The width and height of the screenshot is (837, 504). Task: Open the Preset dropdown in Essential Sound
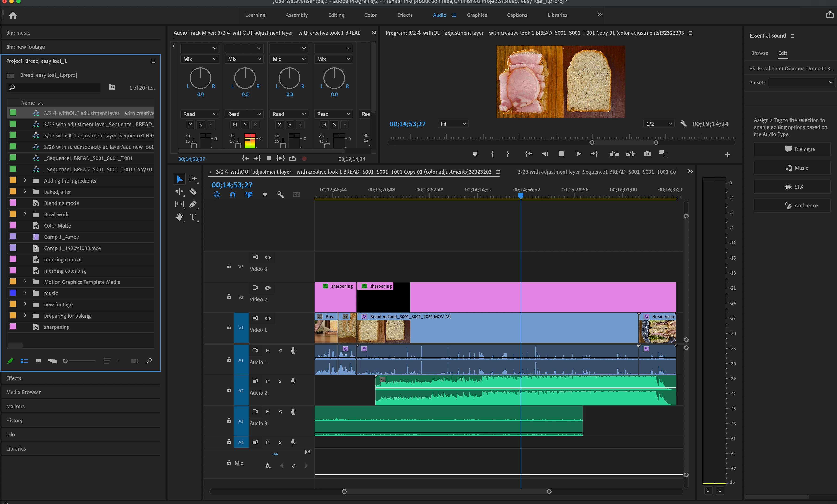point(801,83)
